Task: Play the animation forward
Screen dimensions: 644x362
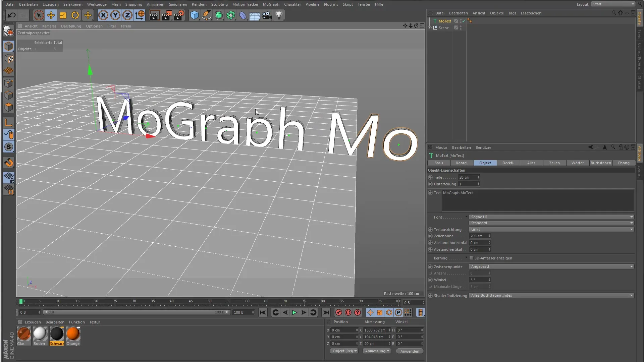Action: click(294, 312)
